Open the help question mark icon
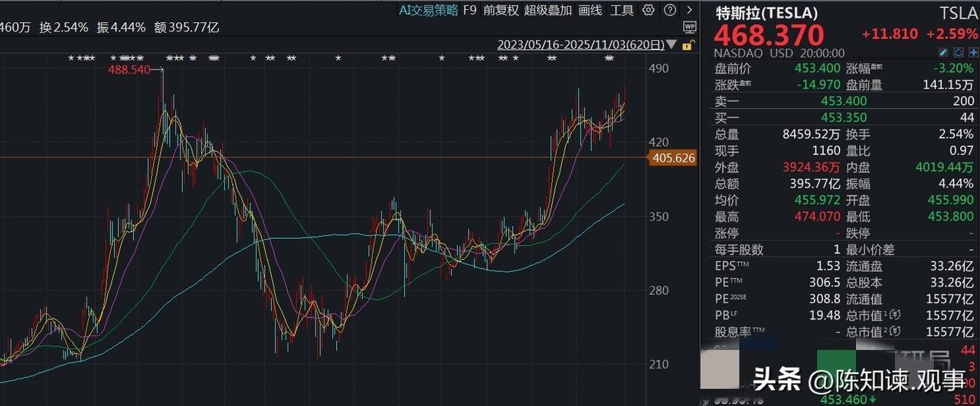This screenshot has height=406, width=980. (x=670, y=10)
